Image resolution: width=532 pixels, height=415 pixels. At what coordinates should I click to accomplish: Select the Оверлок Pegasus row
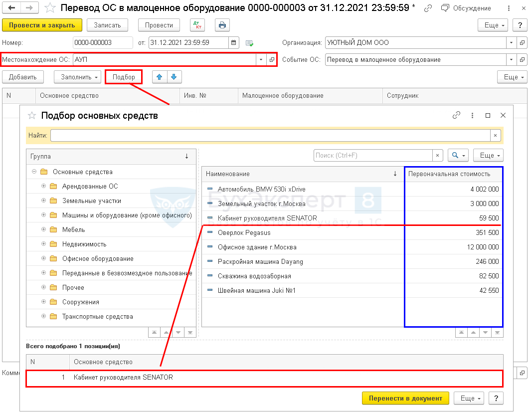click(x=303, y=233)
